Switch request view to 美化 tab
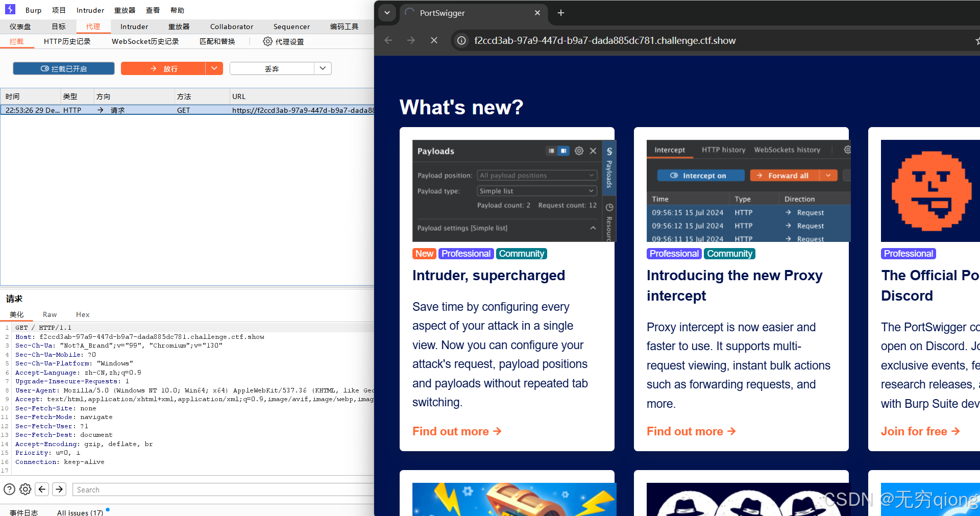 coord(17,314)
